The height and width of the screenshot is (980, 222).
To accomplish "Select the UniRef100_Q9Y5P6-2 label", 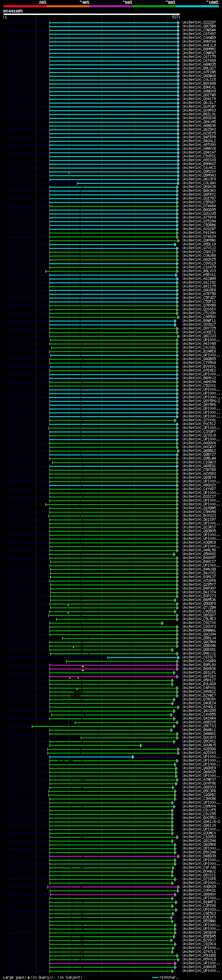I will coord(201,401).
